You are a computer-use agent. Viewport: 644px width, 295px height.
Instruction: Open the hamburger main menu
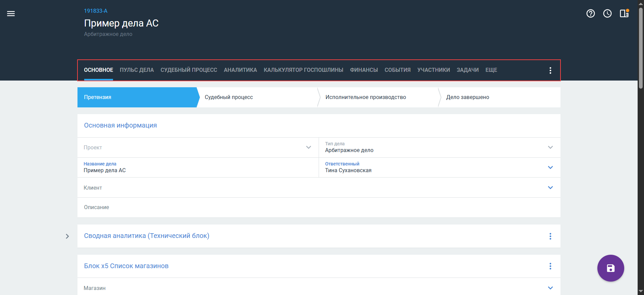click(11, 13)
